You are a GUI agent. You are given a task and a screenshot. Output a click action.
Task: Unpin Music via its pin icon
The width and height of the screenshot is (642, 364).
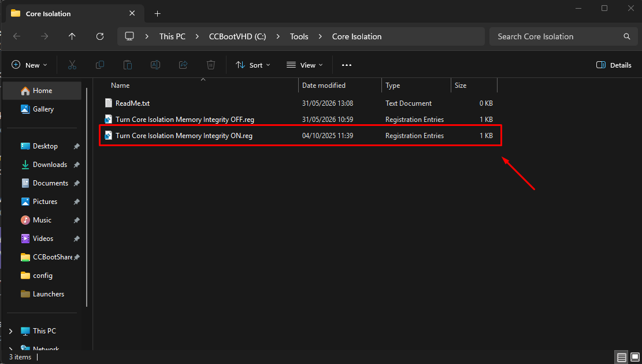point(76,220)
